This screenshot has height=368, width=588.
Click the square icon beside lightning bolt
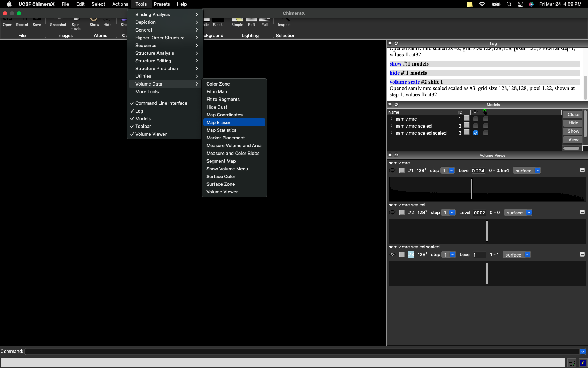coord(572,363)
